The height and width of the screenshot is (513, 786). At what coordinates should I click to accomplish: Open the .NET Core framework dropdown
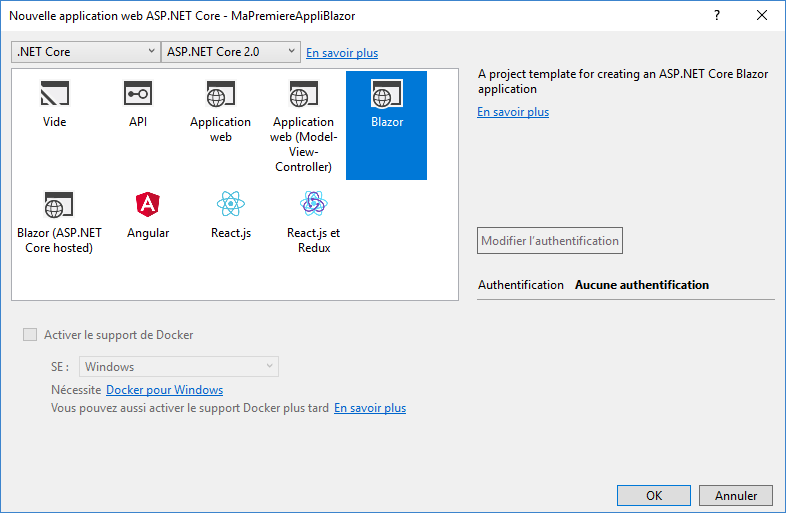(x=86, y=52)
